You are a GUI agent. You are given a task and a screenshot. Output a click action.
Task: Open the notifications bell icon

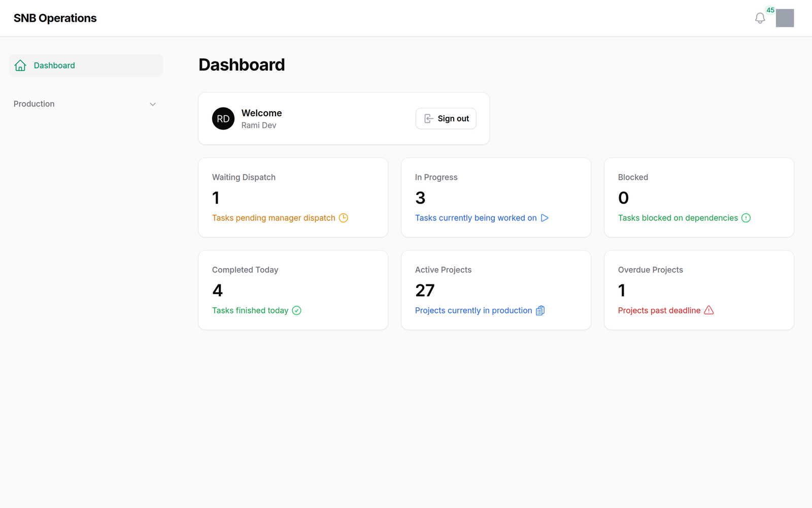(760, 18)
